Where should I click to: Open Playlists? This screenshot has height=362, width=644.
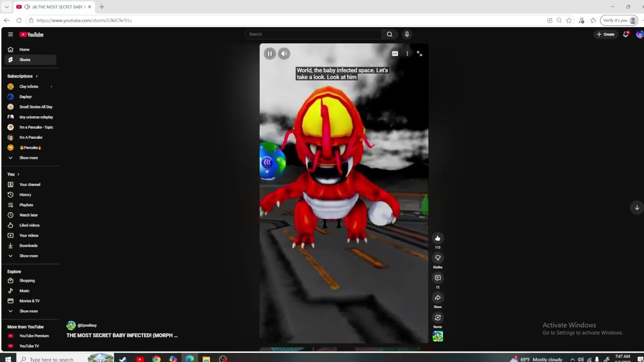[30, 205]
